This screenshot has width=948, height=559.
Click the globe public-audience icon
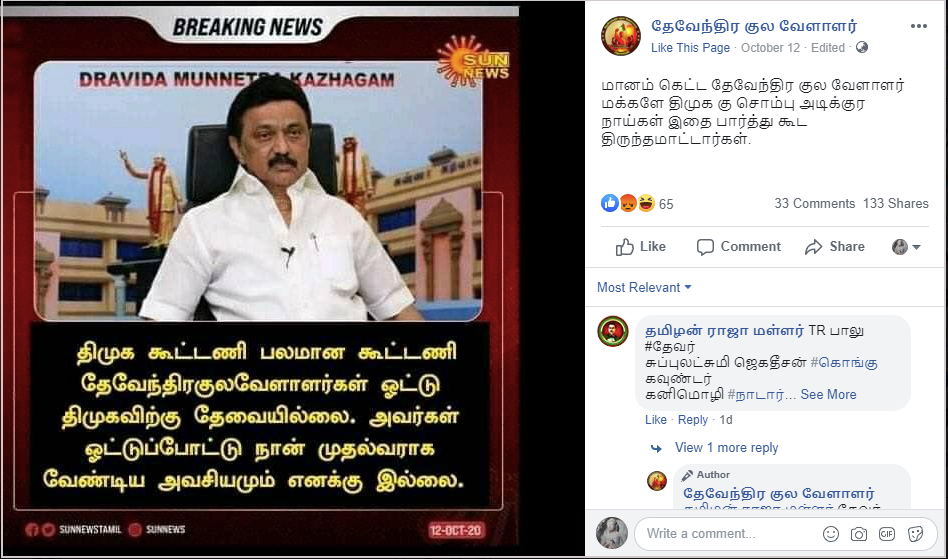coord(862,47)
